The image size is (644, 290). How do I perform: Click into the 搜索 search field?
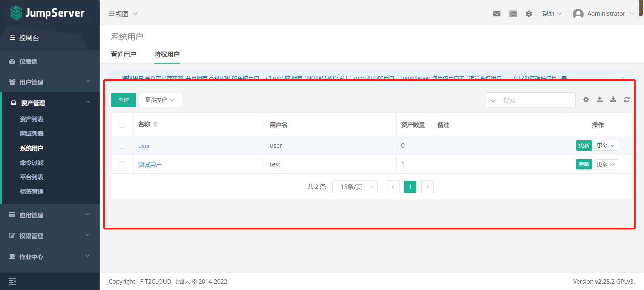[x=537, y=100]
